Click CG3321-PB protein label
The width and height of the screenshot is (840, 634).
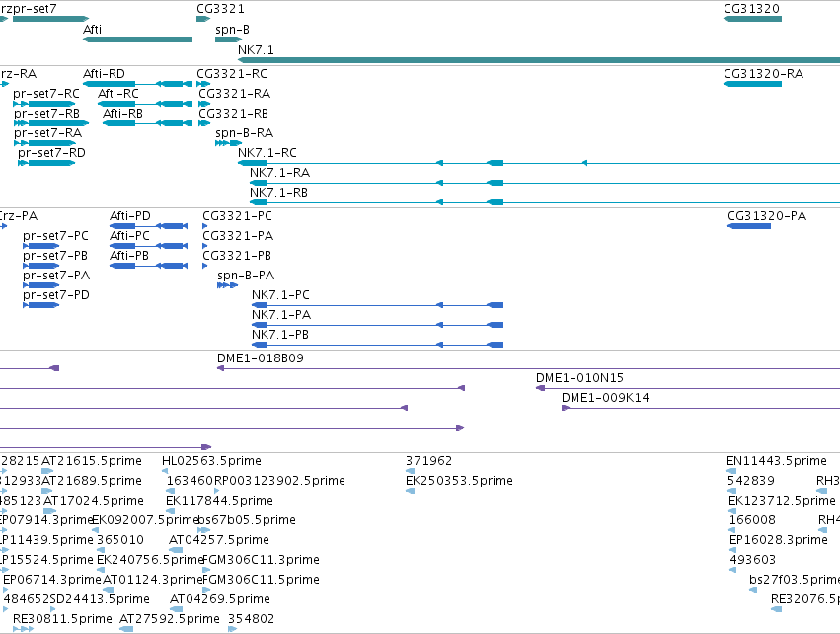point(237,256)
